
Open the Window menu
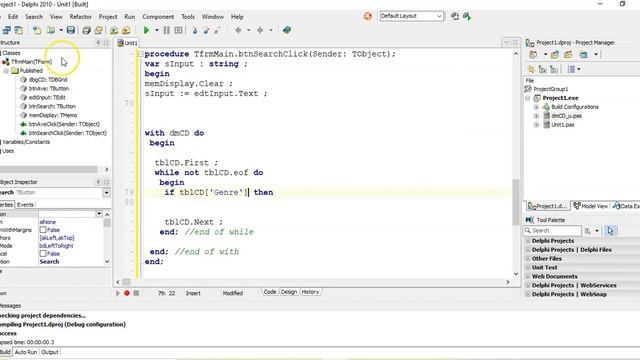tap(213, 17)
